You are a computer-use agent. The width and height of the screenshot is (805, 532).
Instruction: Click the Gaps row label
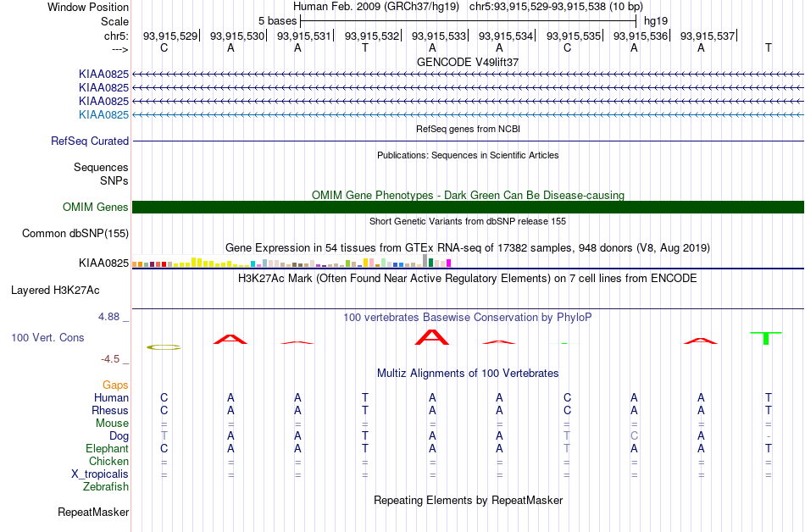point(115,385)
